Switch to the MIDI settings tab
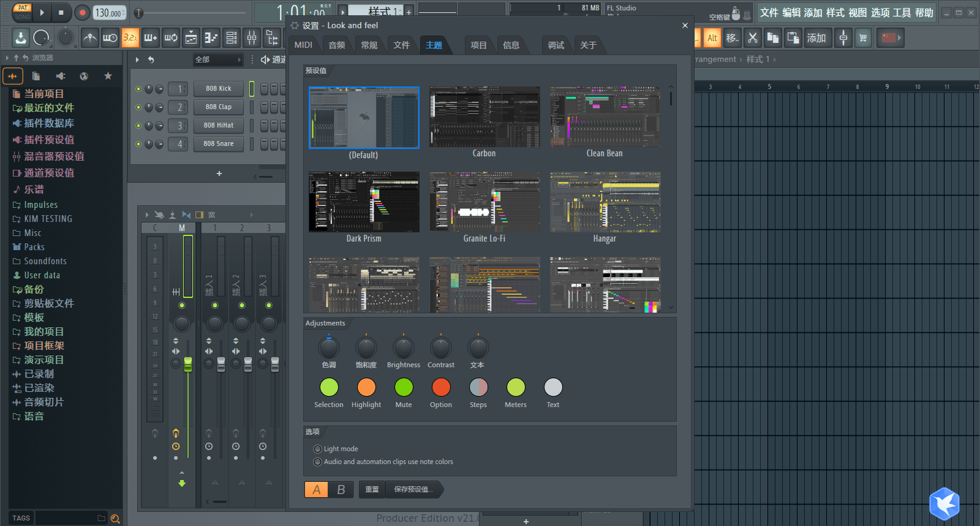Viewport: 980px width, 526px height. click(x=303, y=45)
